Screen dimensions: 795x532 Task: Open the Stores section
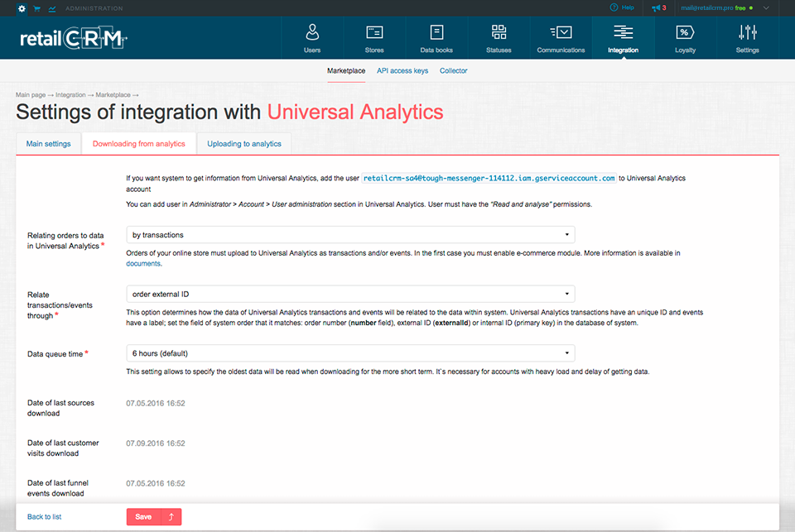tap(374, 39)
